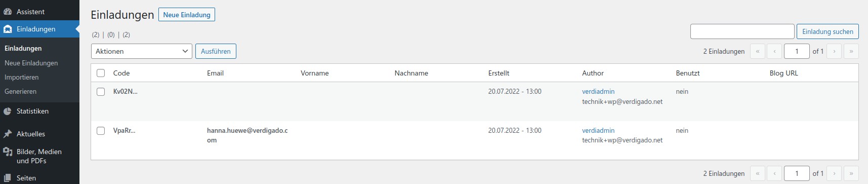
Task: Select the Generieren submenu item
Action: coord(21,91)
